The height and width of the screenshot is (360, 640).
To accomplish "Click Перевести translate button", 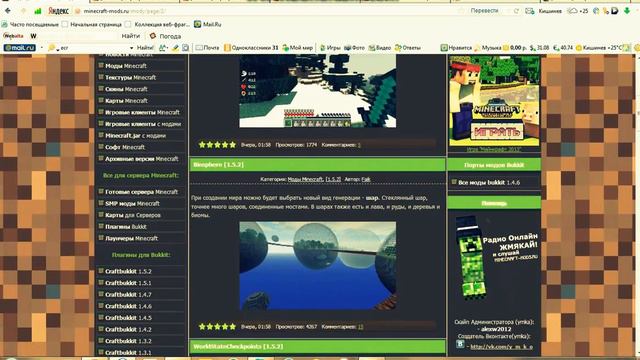I will [x=484, y=11].
